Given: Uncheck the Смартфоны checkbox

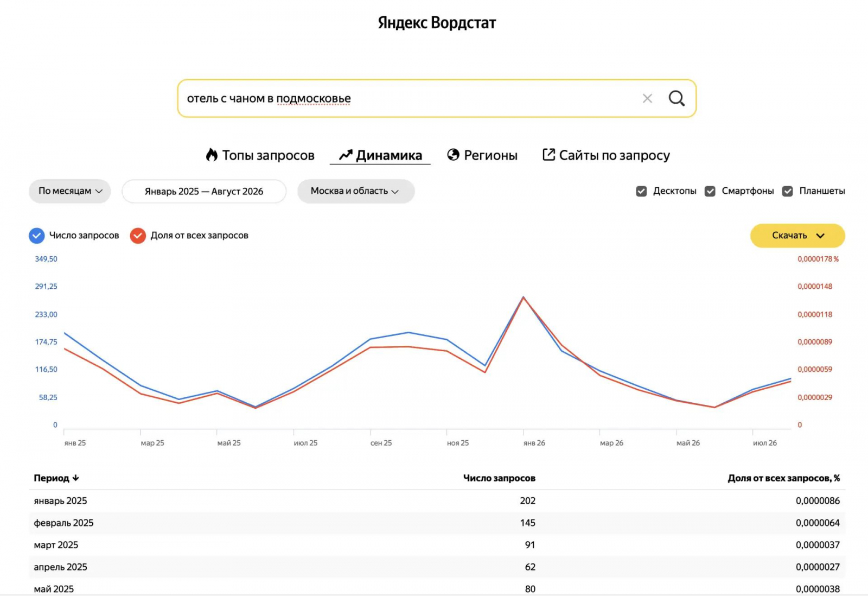Looking at the screenshot, I should tap(710, 191).
